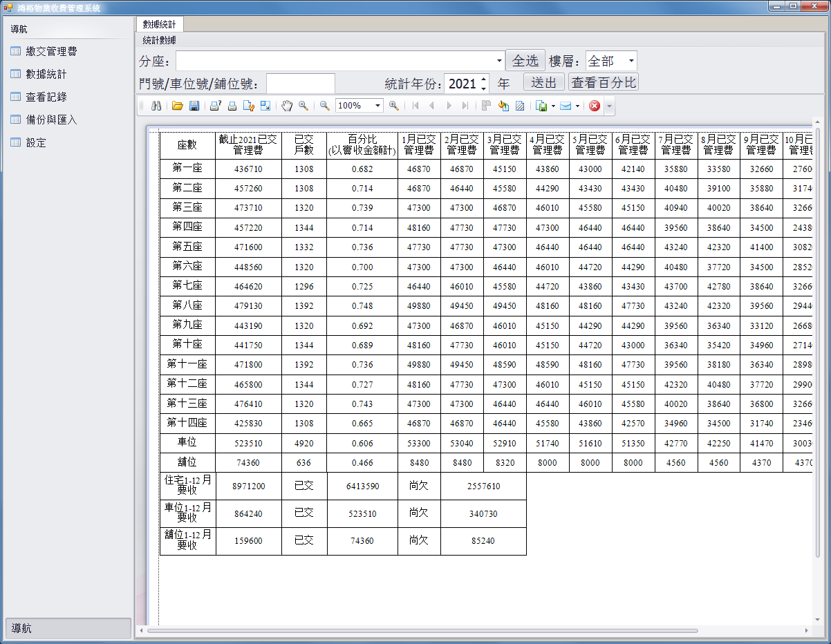Expand the 分座 combo box dropdown
This screenshot has height=644, width=831.
(499, 61)
